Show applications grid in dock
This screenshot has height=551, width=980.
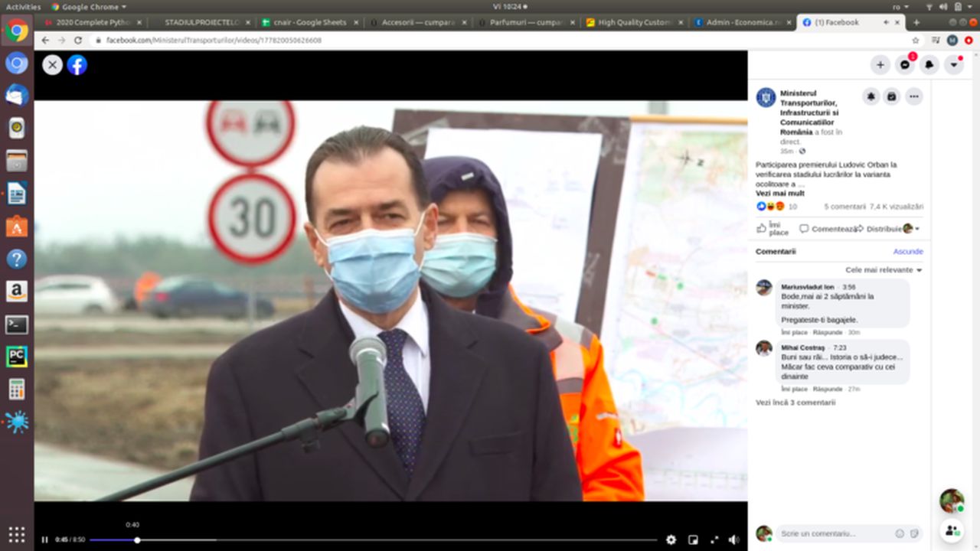coord(17,533)
